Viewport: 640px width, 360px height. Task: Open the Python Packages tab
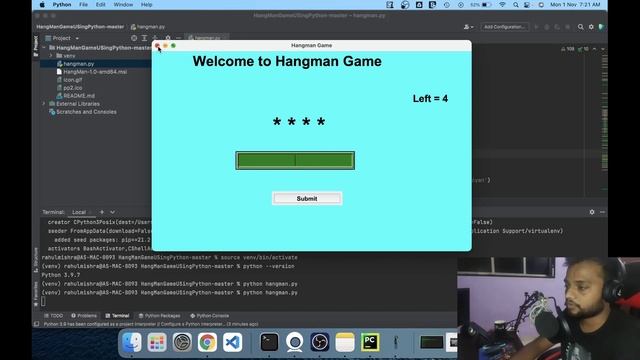[159, 316]
